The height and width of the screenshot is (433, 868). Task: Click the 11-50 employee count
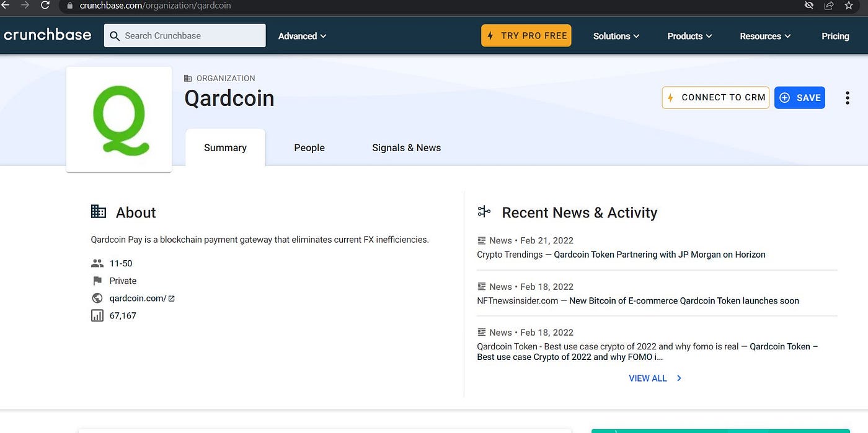121,263
